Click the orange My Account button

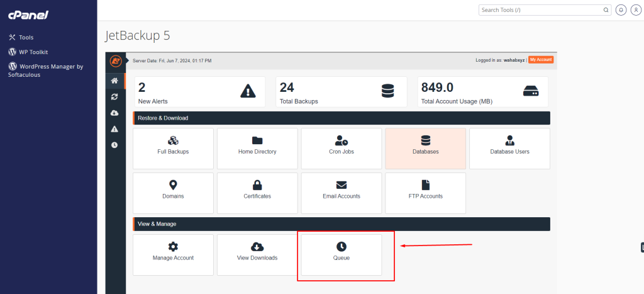540,60
